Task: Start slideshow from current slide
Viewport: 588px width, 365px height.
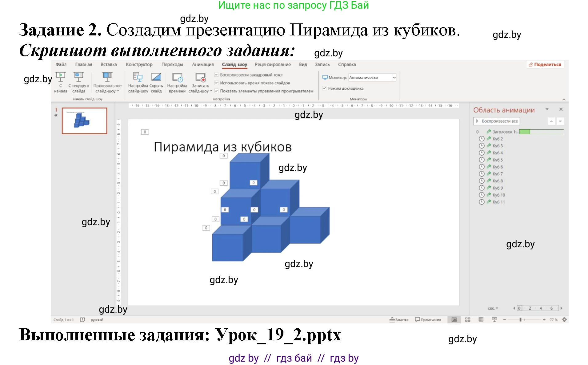Action: coord(79,82)
